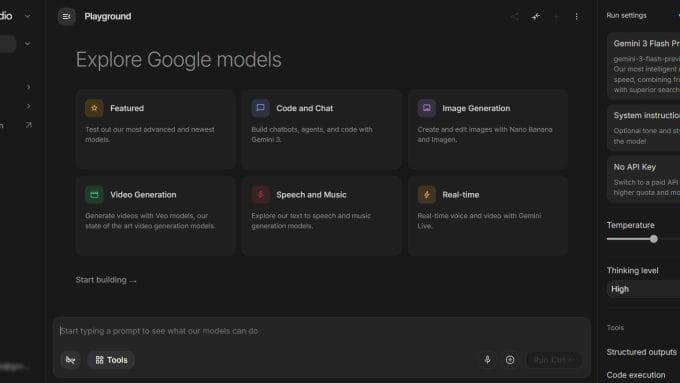The image size is (680, 383).
Task: Click the No API Key card
Action: (643, 179)
